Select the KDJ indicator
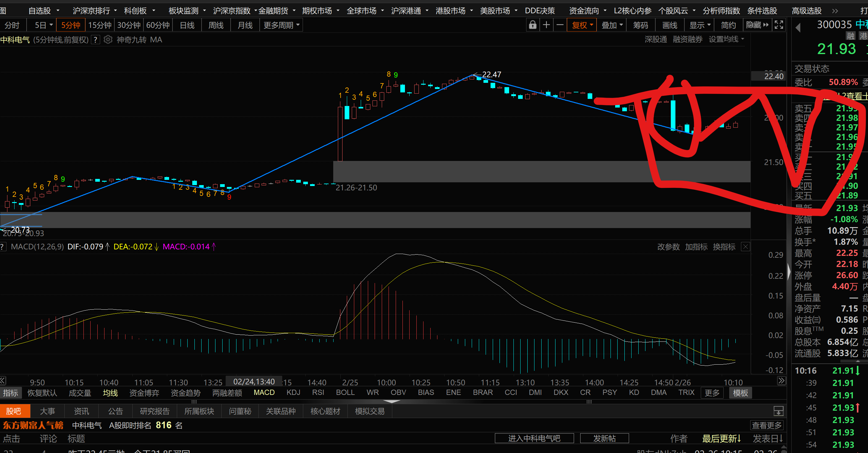The width and height of the screenshot is (868, 453). (x=293, y=393)
